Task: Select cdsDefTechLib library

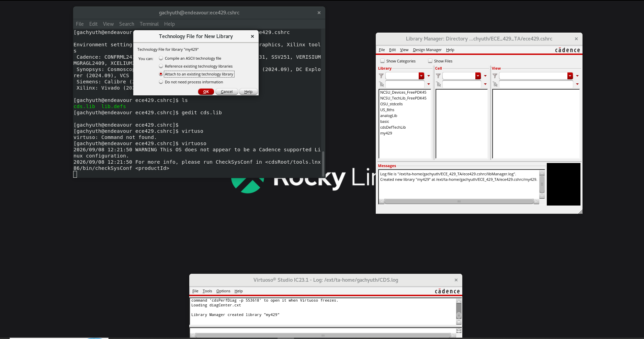Action: pyautogui.click(x=393, y=127)
